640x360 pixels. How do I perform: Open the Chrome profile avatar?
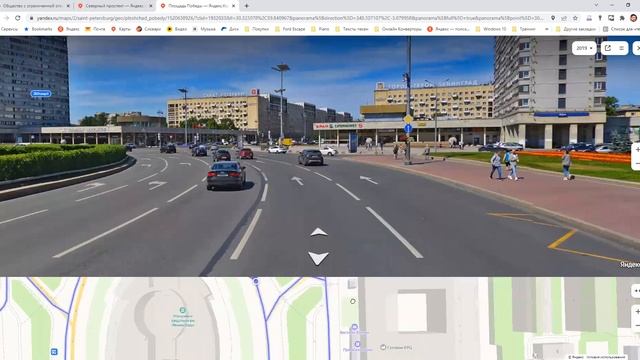(x=633, y=18)
